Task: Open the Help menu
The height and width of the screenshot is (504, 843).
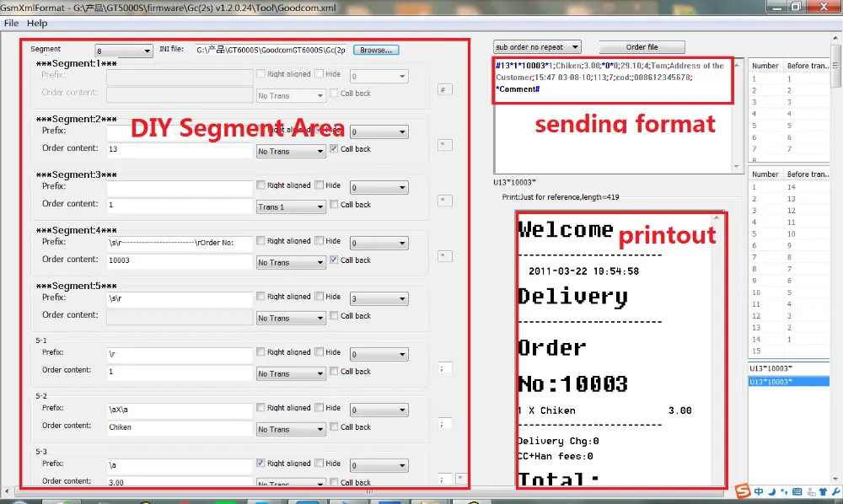Action: coord(37,23)
